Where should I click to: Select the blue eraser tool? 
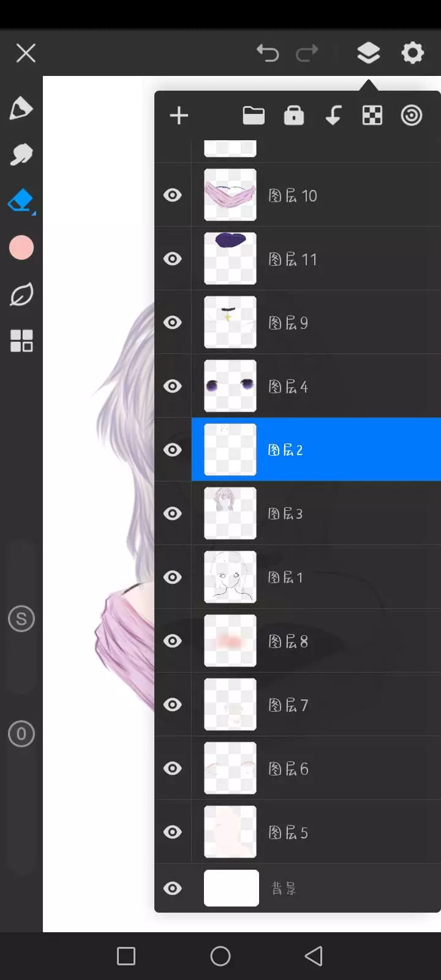21,200
